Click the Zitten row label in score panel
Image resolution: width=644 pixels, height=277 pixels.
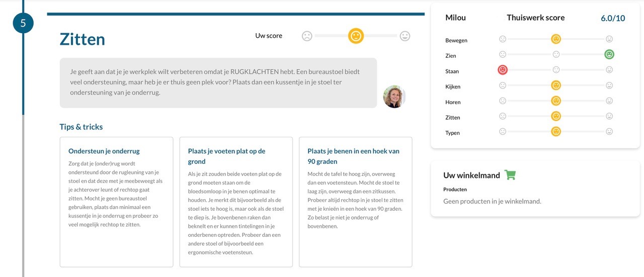pos(453,118)
